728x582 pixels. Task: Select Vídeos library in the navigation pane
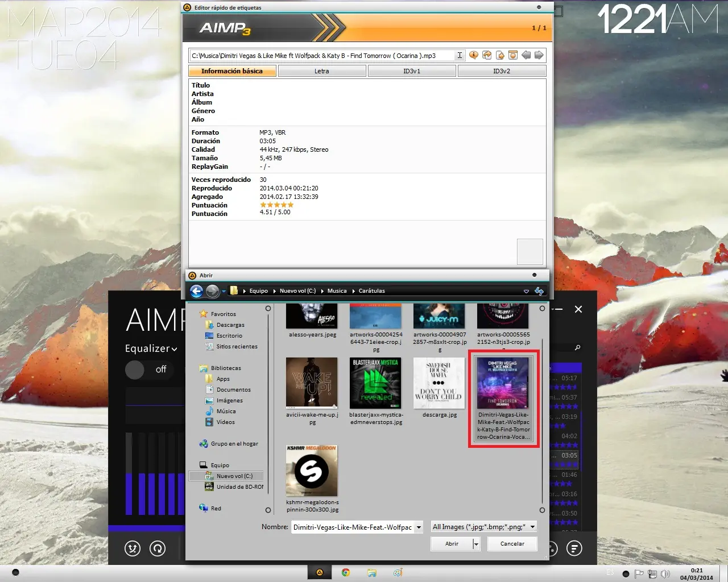(220, 422)
